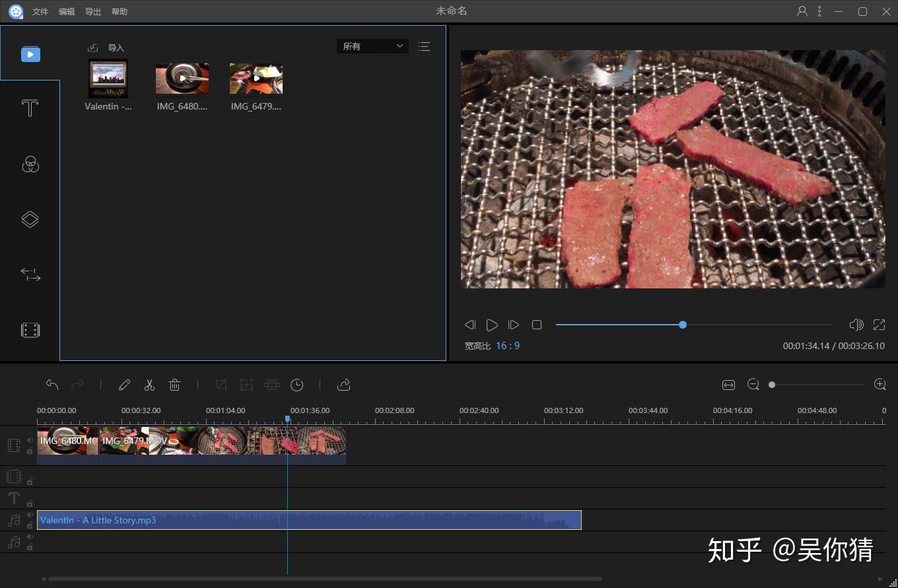Select IMG_6479 video thumbnail in media library
Image resolution: width=898 pixels, height=588 pixels.
pos(256,79)
